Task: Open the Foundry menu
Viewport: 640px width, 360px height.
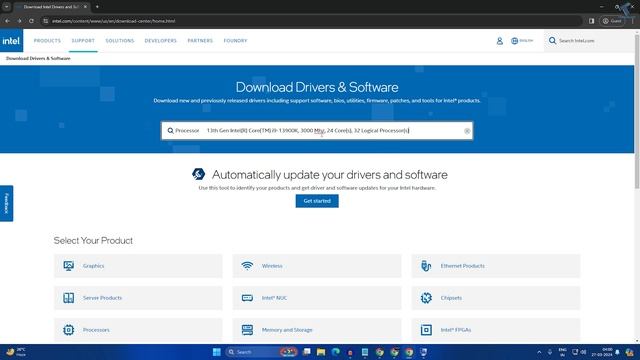Action: [x=235, y=41]
